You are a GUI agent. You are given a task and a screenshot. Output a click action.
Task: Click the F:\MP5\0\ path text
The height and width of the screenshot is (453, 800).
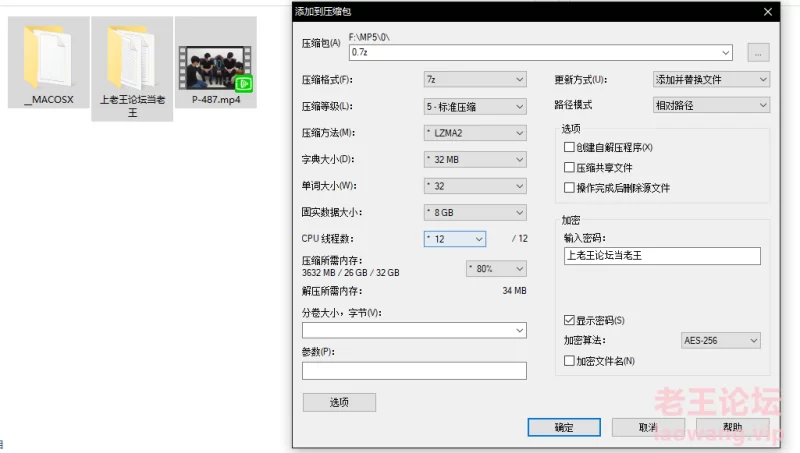(369, 37)
